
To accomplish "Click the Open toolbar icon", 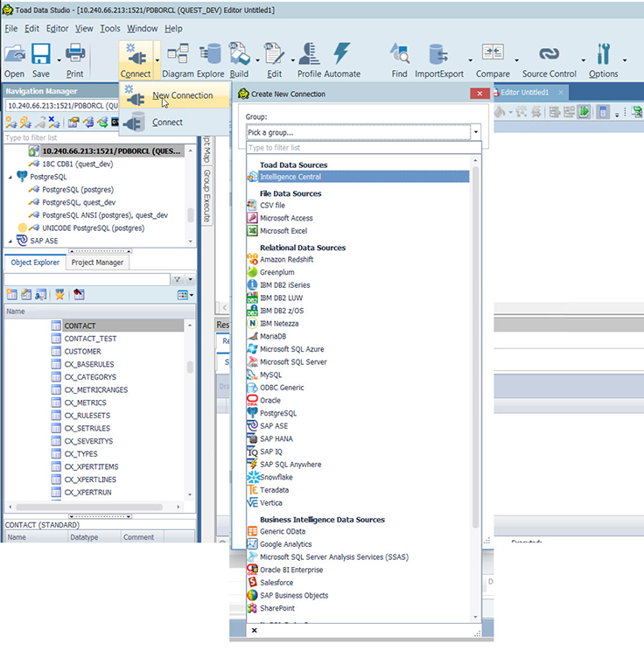I will click(14, 60).
